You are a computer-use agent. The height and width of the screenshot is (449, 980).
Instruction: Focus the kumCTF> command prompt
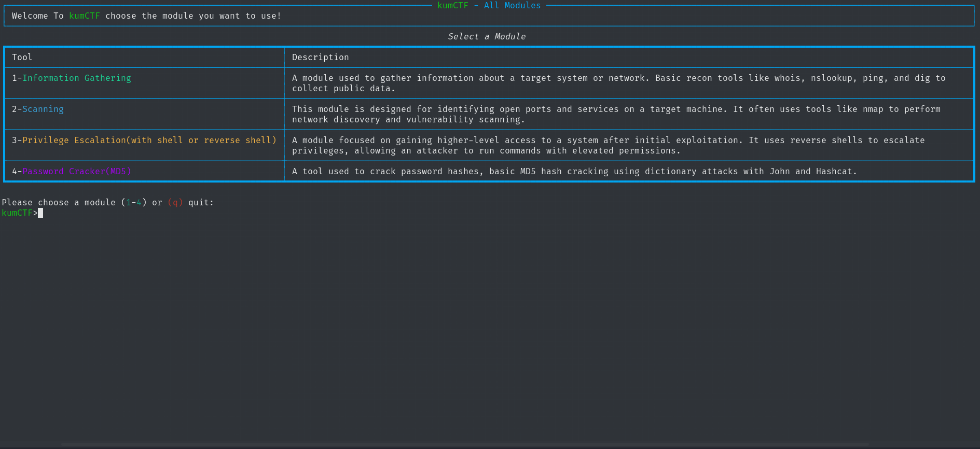click(17, 213)
